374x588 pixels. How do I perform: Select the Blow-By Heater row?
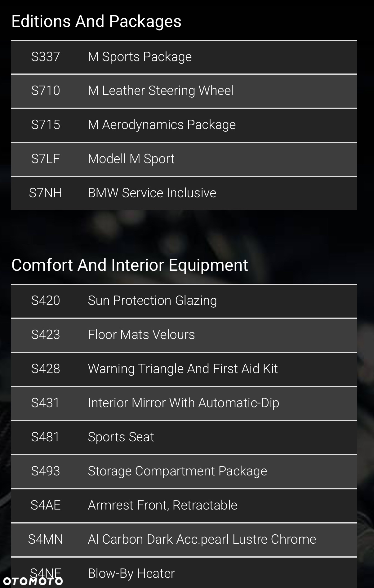coord(184,572)
